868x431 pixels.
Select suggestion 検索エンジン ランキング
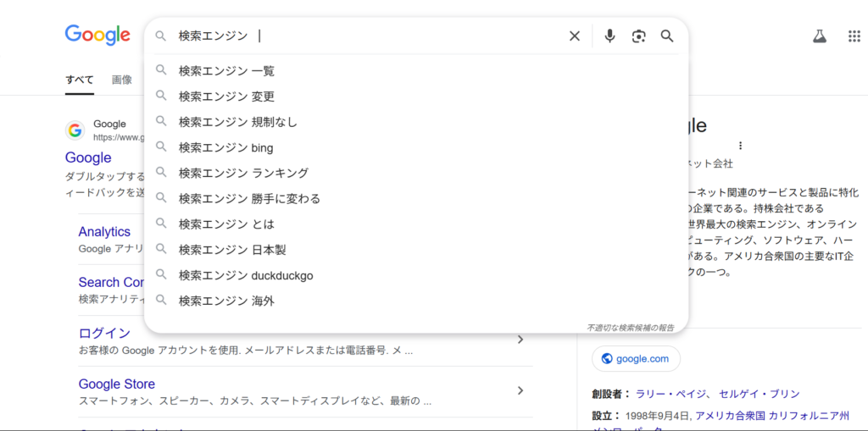point(416,174)
